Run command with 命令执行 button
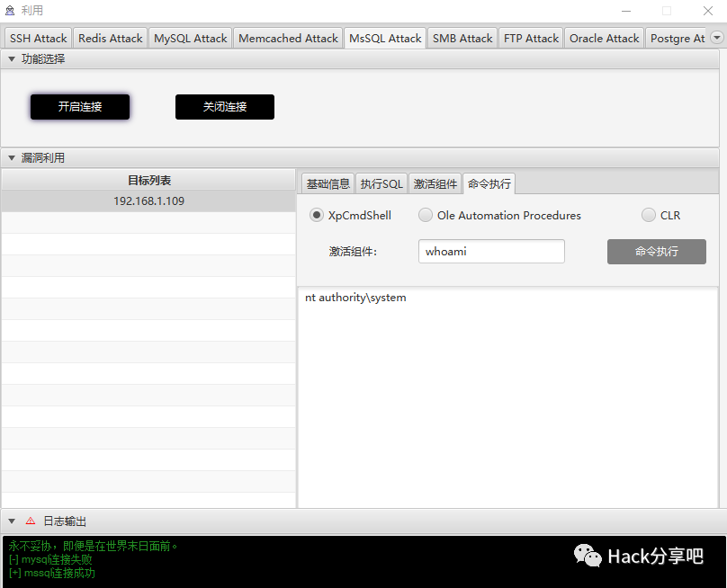The image size is (727, 588). [656, 252]
